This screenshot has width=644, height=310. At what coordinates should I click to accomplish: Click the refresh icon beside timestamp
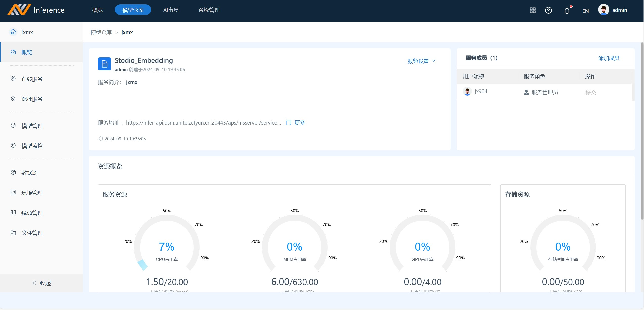(101, 139)
